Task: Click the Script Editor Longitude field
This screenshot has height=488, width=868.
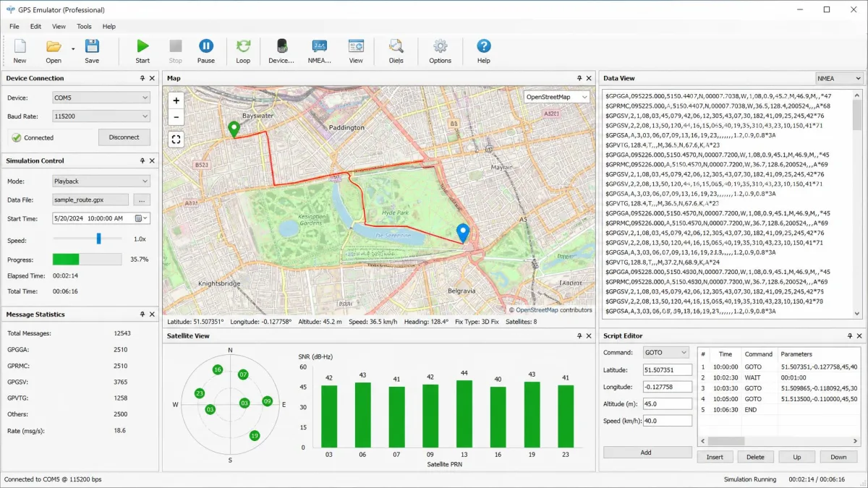Action: (668, 387)
